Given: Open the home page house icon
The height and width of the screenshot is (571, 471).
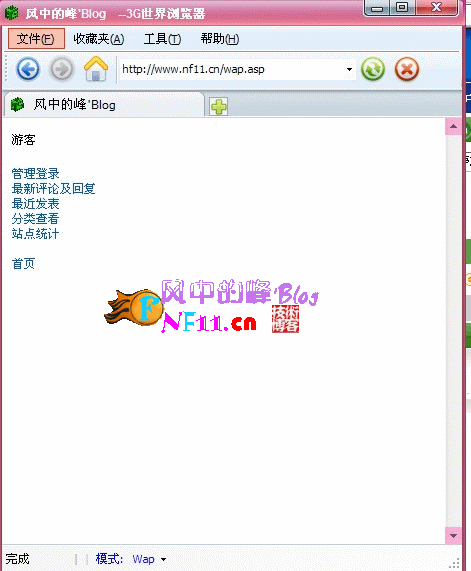Looking at the screenshot, I should pyautogui.click(x=96, y=68).
